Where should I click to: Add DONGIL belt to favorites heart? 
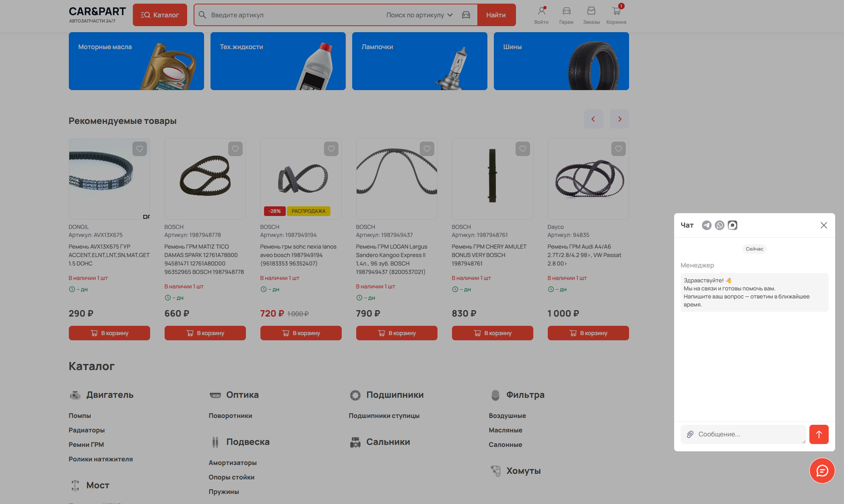tap(140, 149)
